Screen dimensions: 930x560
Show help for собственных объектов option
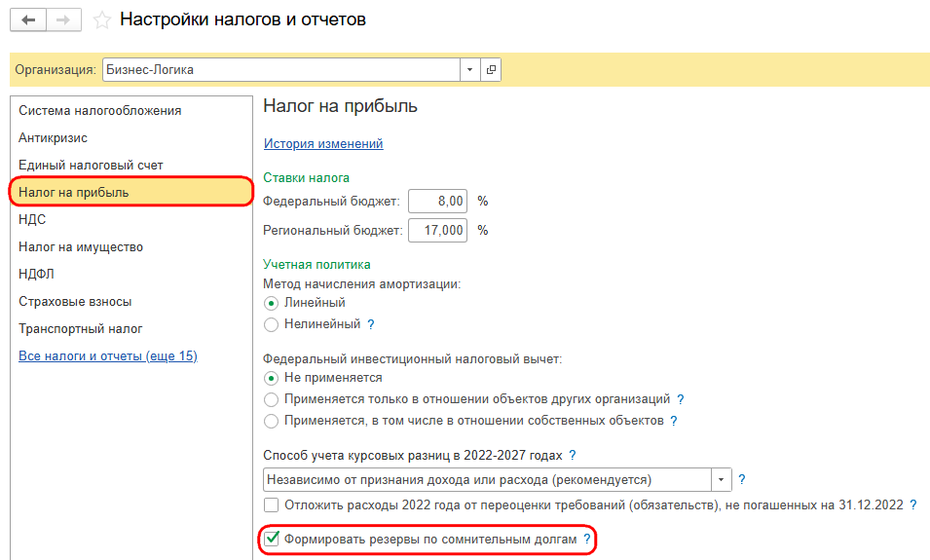pos(673,421)
